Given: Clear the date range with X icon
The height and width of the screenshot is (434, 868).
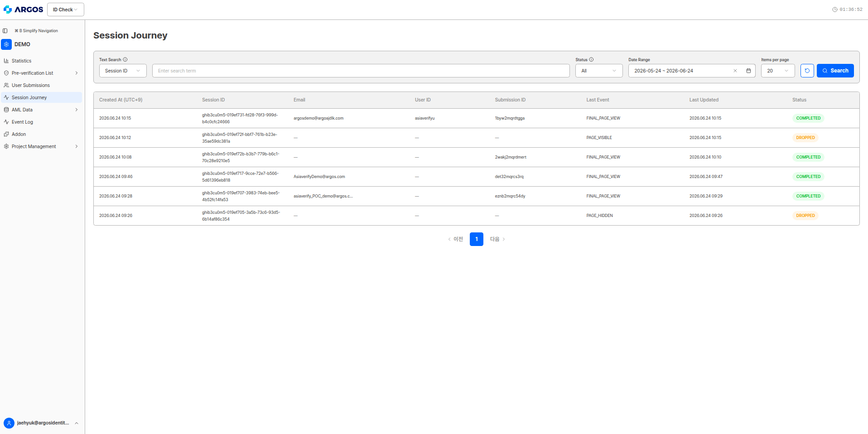Looking at the screenshot, I should pos(735,71).
